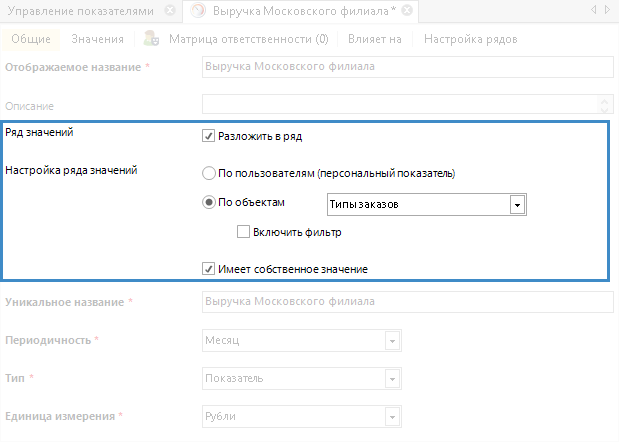The width and height of the screenshot is (619, 442).
Task: Enable the Включить фильтр checkbox
Action: (243, 232)
